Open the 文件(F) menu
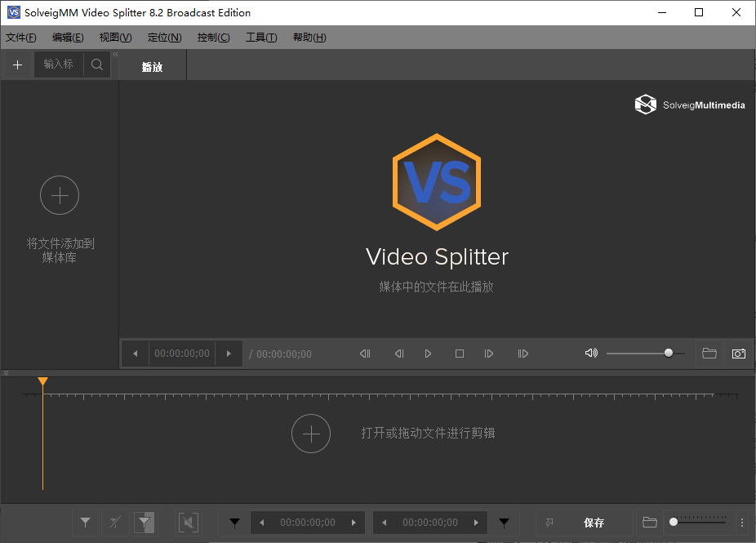The height and width of the screenshot is (543, 756). 21,38
